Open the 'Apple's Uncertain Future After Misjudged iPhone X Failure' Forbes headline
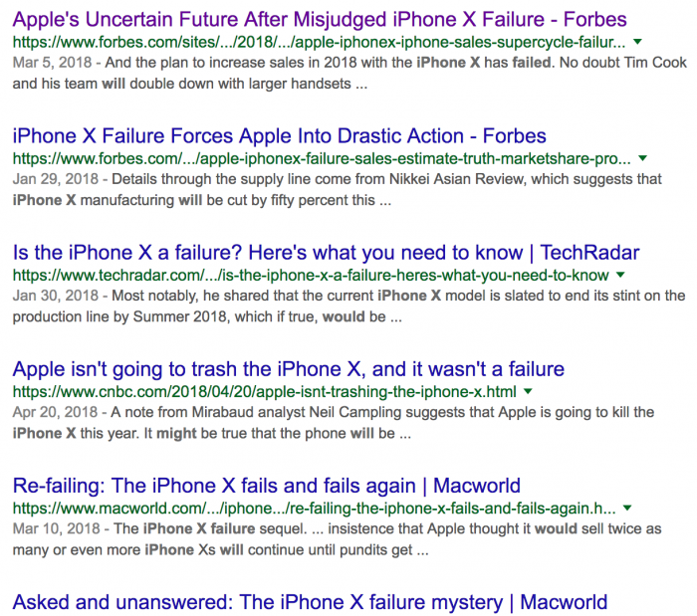Screen dimensions: 697x616 click(x=319, y=19)
